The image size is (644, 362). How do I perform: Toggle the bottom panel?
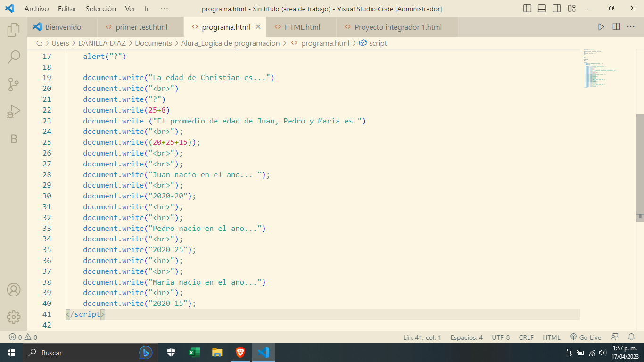point(542,8)
